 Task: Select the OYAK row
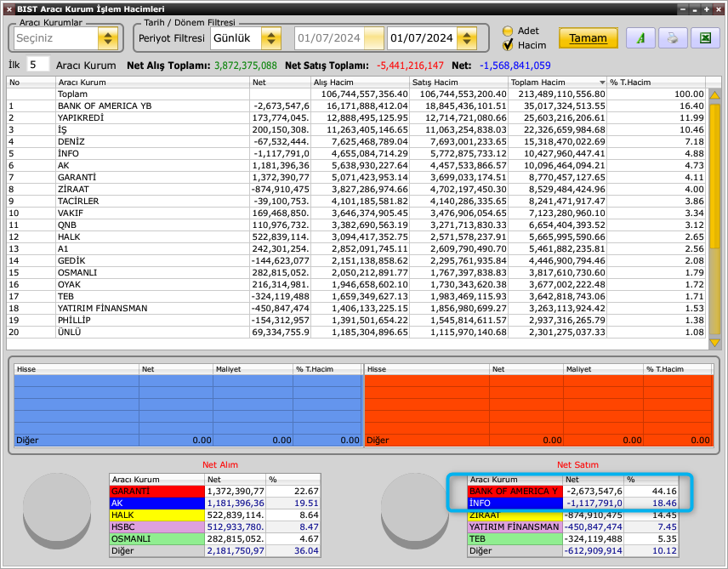[356, 285]
